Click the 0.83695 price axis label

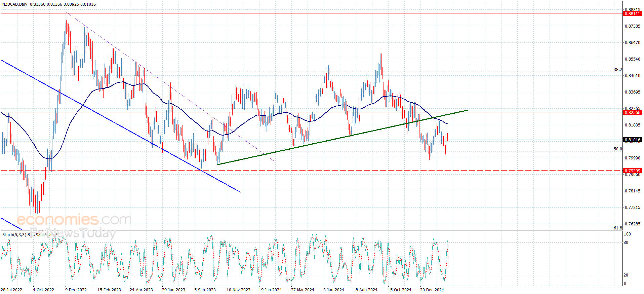pos(632,92)
